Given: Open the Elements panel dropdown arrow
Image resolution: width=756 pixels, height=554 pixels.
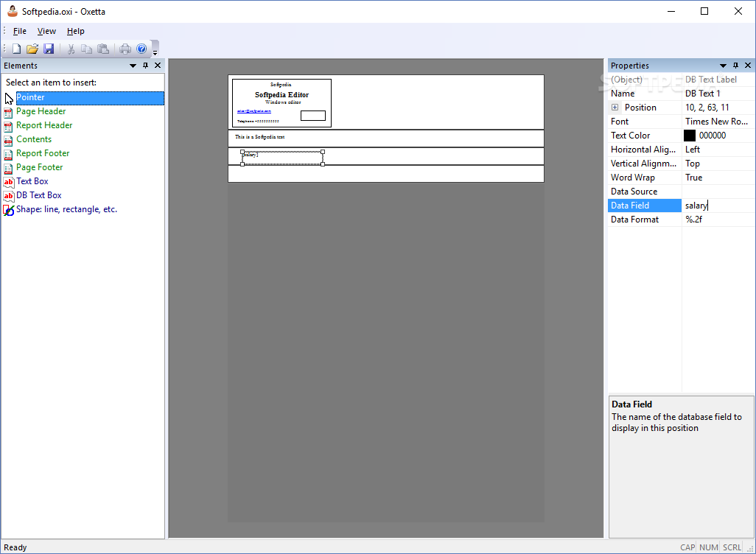Looking at the screenshot, I should click(x=133, y=66).
